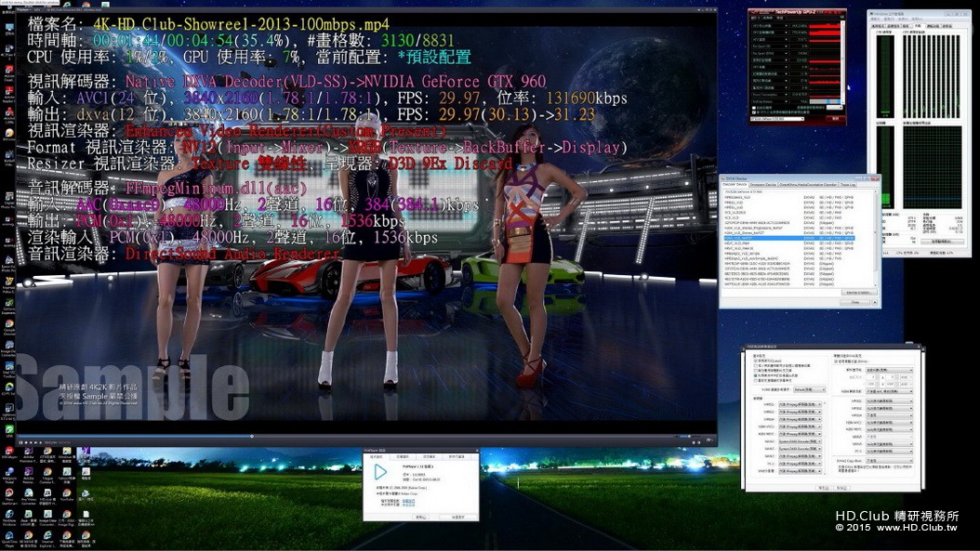Open Power Consumption sensor dropdown in GPU-Z

tap(786, 95)
